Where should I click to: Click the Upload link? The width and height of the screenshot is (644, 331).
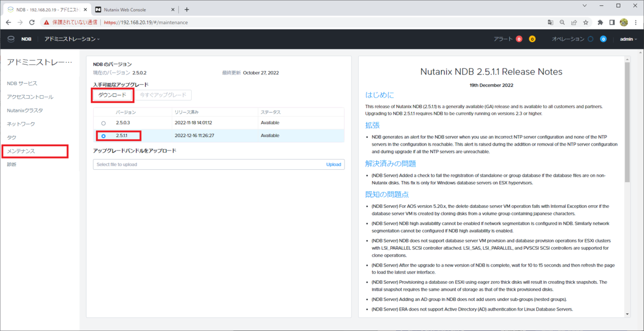[334, 164]
